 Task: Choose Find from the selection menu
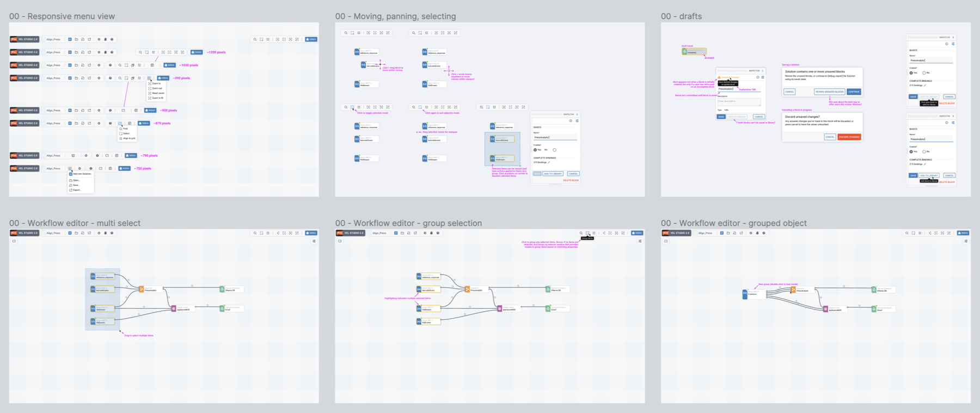(x=125, y=129)
